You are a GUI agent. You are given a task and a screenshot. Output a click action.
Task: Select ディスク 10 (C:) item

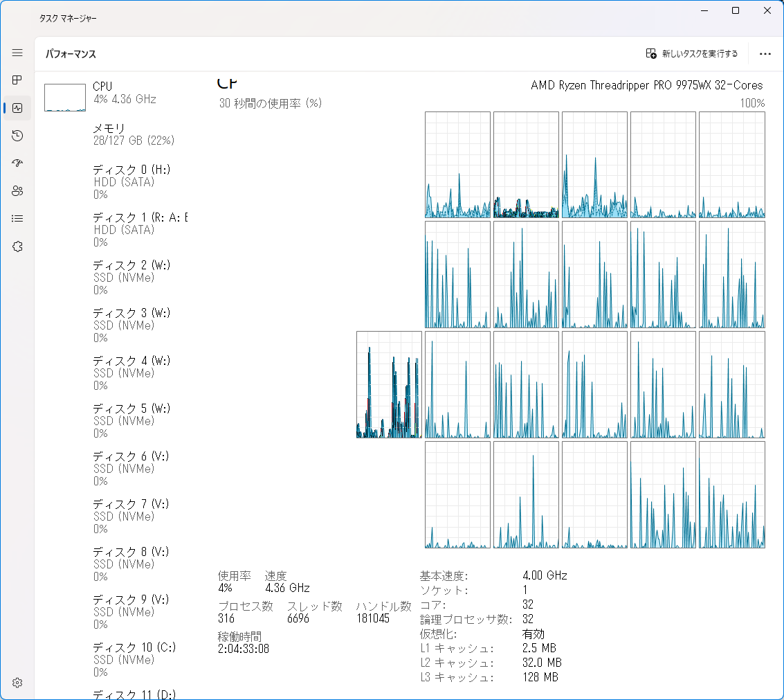click(x=115, y=660)
